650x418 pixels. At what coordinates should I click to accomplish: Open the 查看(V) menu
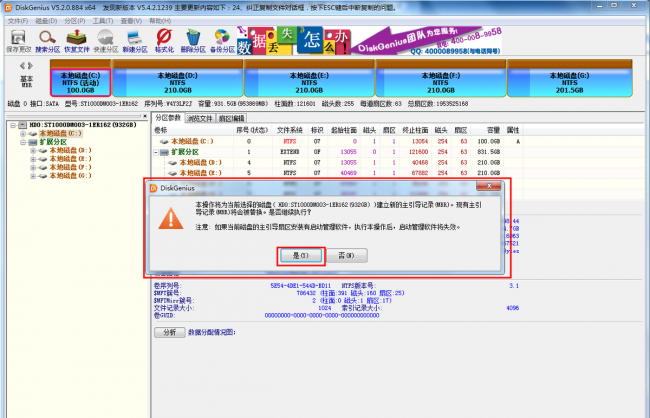pos(131,21)
